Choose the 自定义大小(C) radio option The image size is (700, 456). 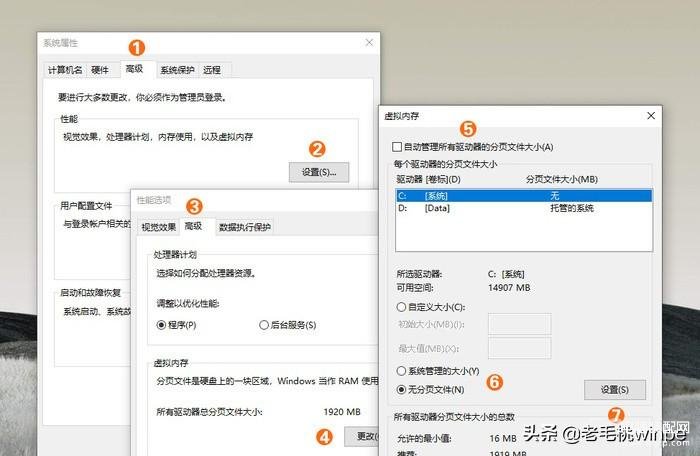(402, 307)
